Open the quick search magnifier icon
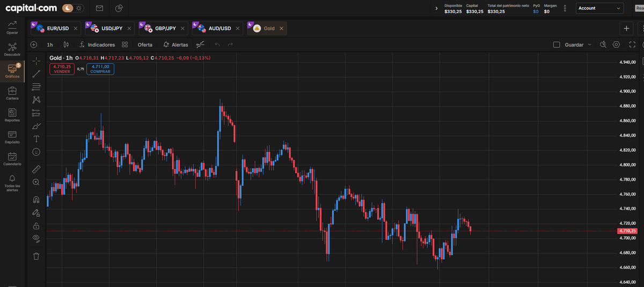644x287 pixels. (x=603, y=45)
